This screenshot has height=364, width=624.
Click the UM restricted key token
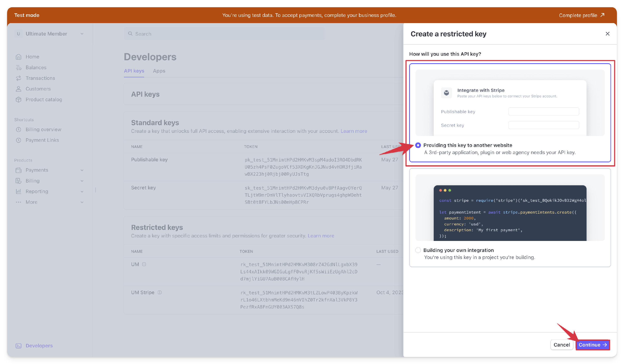point(299,271)
